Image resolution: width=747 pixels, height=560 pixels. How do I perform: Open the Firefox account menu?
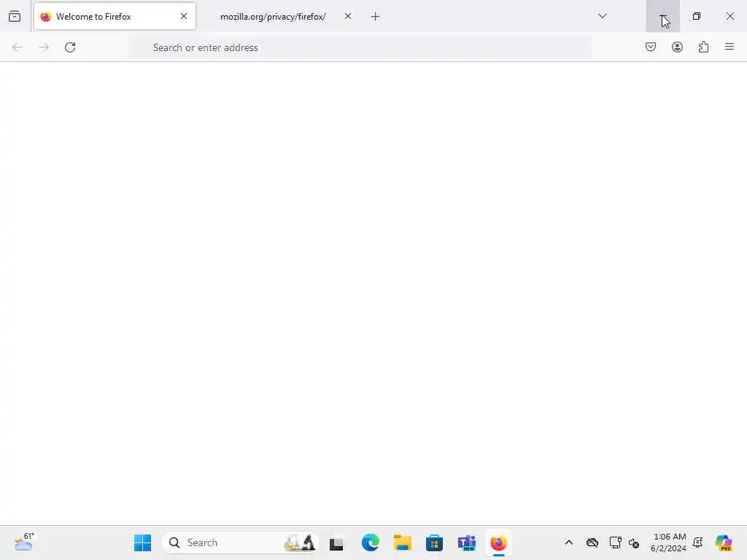point(677,47)
